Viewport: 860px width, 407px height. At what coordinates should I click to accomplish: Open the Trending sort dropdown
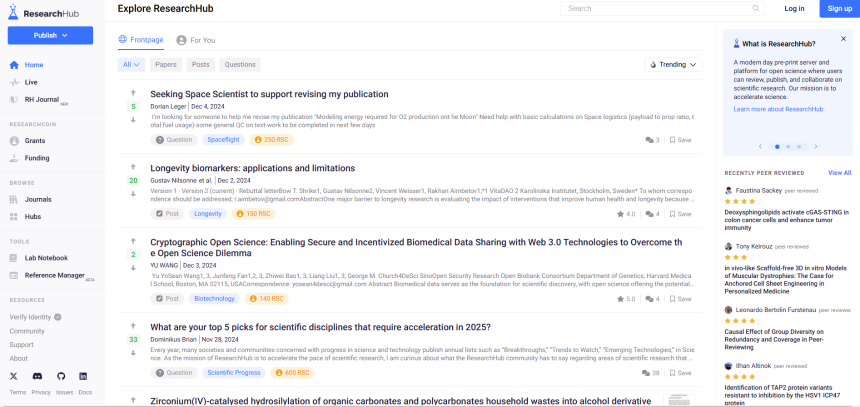pos(673,65)
